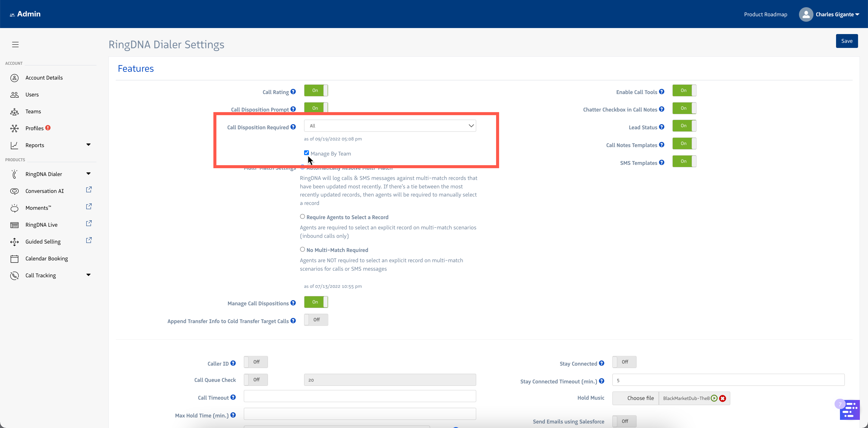The image size is (868, 428).
Task: Click the Call Timeout input field
Action: coord(360,396)
